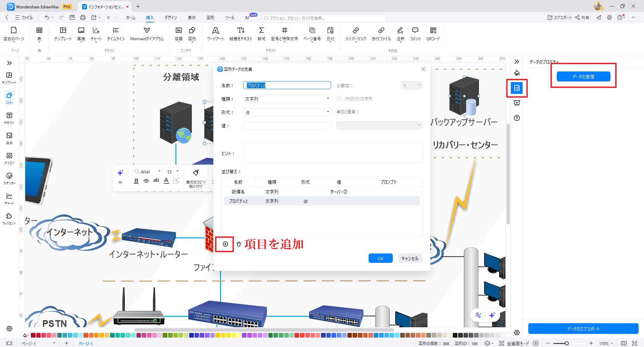
Task: Expand the 形式 format dropdown
Action: (328, 112)
